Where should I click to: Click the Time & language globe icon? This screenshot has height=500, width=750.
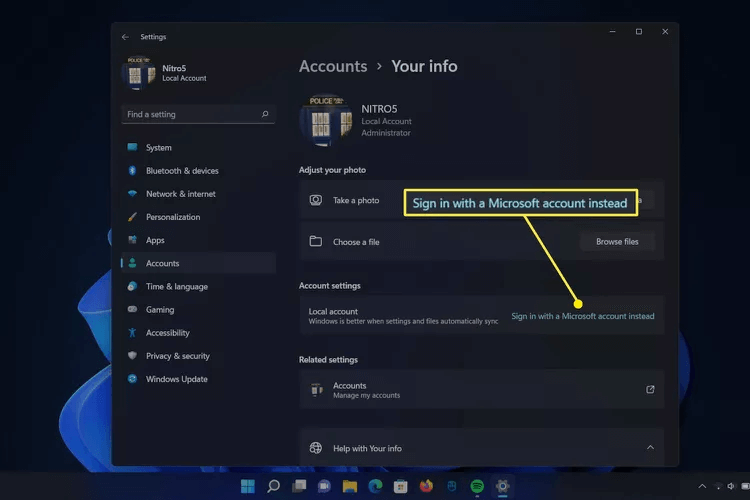coord(132,286)
